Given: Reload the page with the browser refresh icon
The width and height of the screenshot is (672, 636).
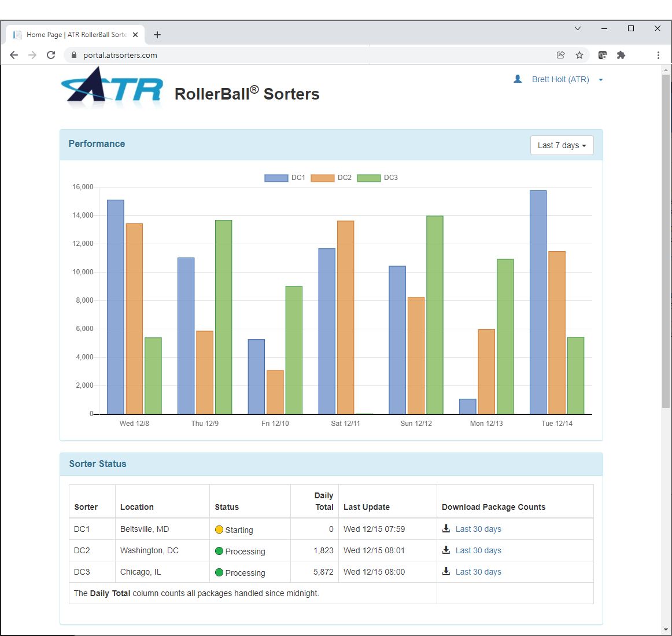Looking at the screenshot, I should (x=51, y=55).
